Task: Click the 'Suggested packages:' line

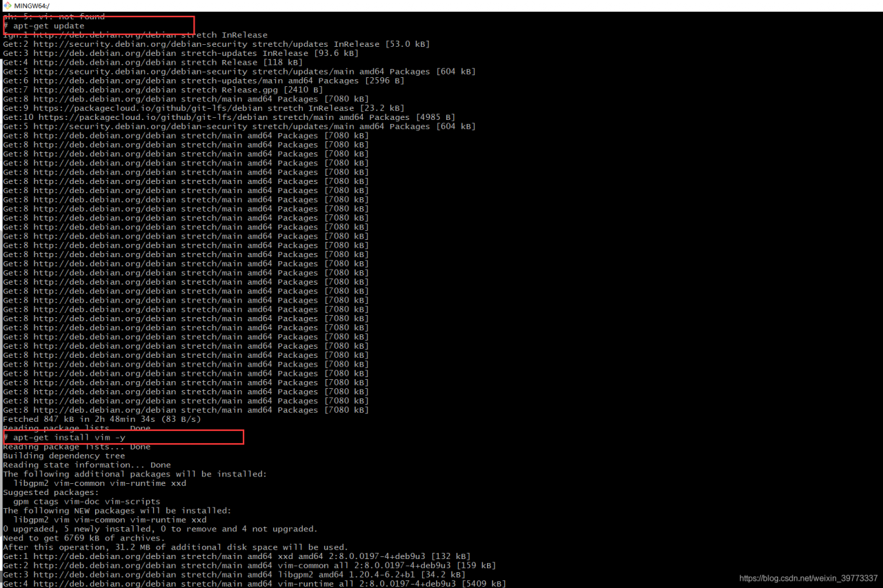Action: [x=51, y=492]
